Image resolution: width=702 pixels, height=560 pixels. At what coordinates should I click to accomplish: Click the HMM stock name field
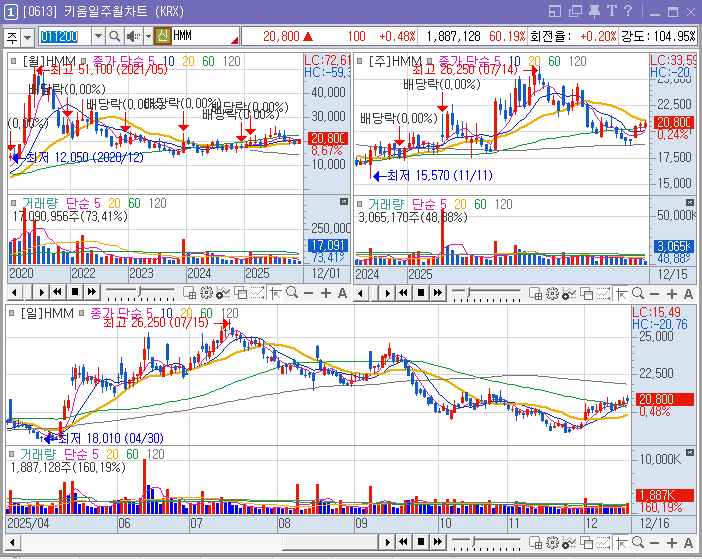pos(205,36)
